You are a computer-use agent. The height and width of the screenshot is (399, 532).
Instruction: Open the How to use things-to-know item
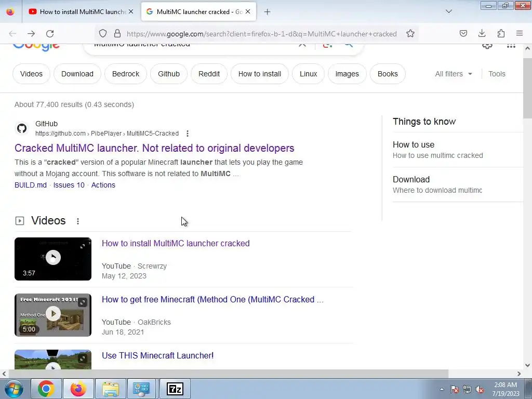point(457,150)
